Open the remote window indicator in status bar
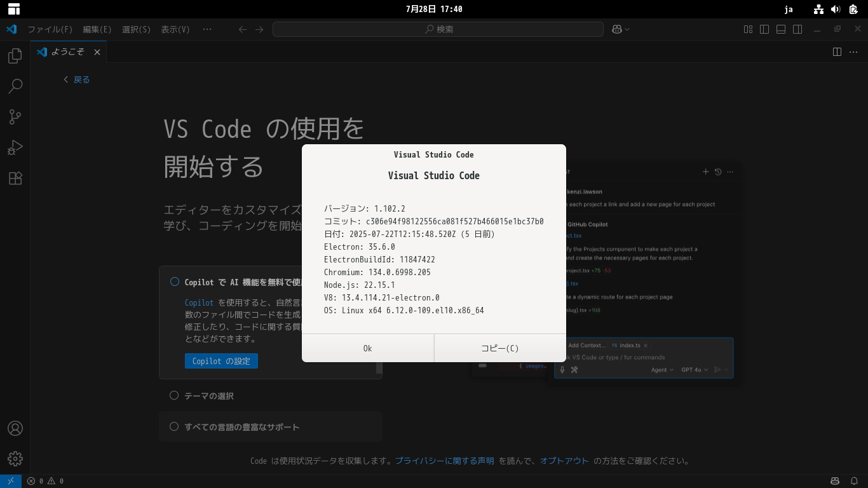This screenshot has width=868, height=488. click(11, 481)
